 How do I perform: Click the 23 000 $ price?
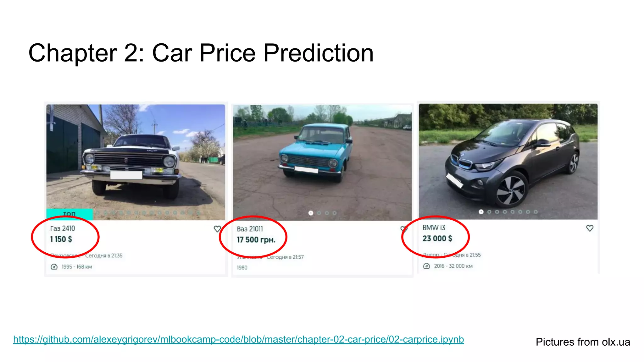point(437,239)
